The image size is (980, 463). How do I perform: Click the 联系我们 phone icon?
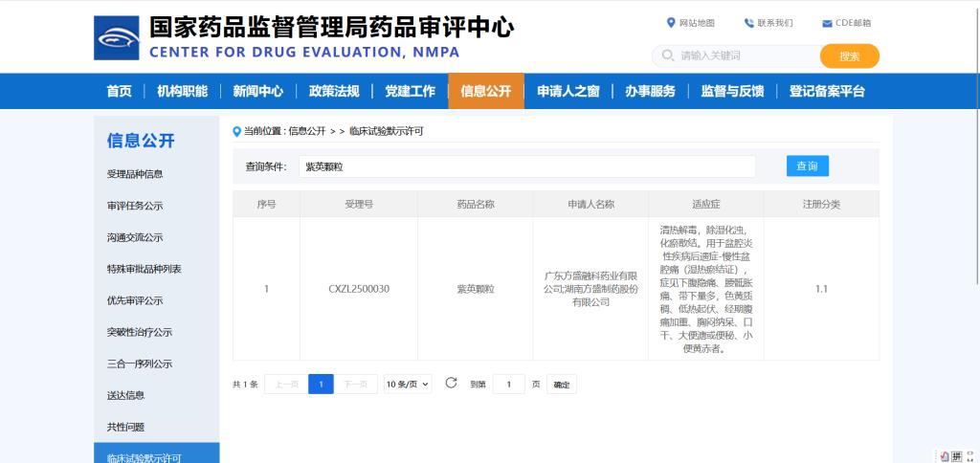point(748,23)
